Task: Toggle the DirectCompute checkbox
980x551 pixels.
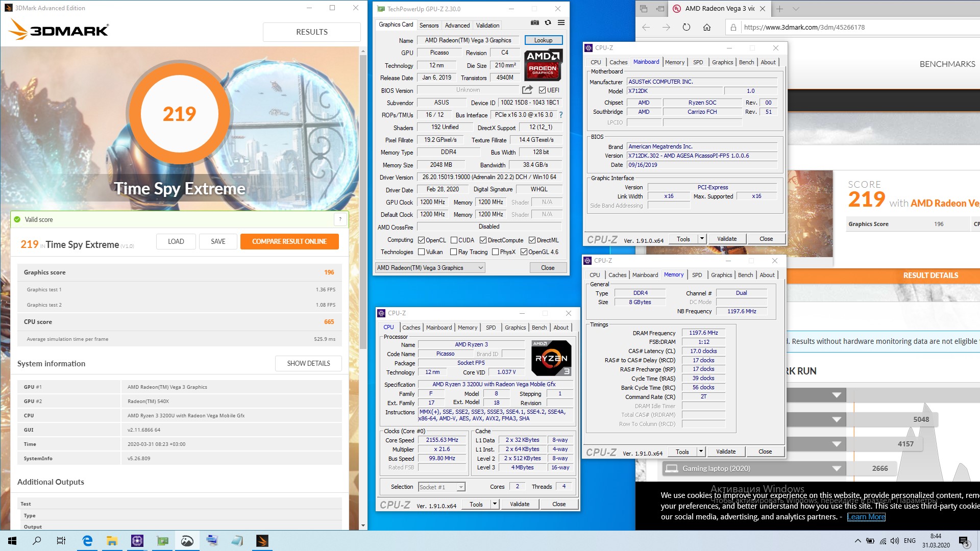Action: coord(483,240)
